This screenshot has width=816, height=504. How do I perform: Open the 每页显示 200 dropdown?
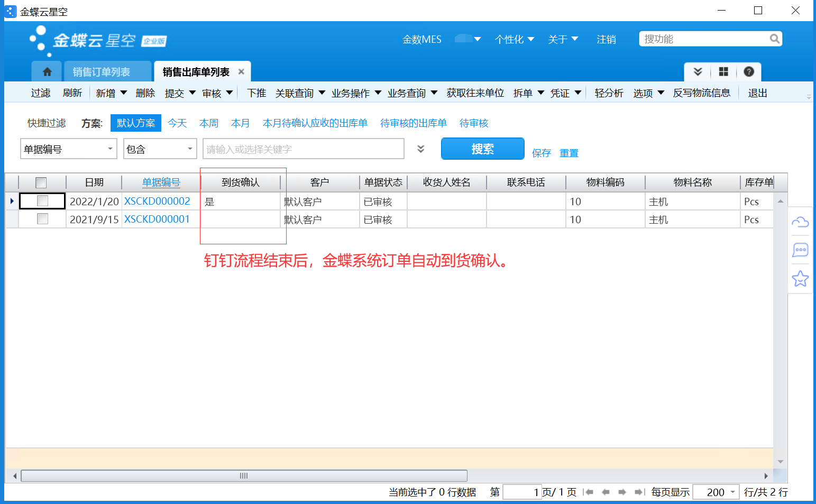coord(732,492)
